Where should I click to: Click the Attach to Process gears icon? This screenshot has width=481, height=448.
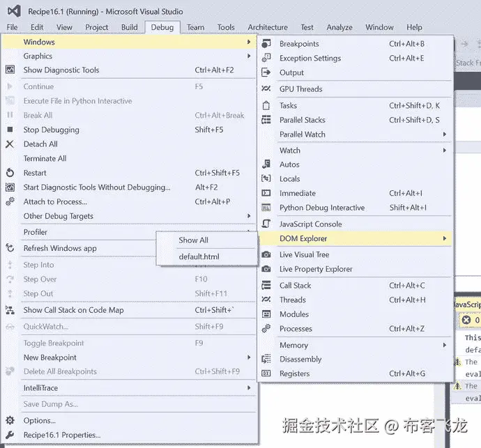point(10,201)
